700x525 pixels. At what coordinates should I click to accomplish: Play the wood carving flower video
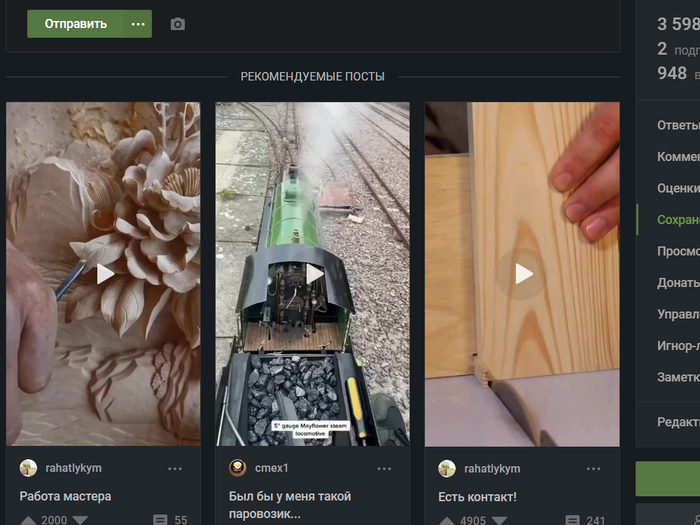tap(105, 274)
